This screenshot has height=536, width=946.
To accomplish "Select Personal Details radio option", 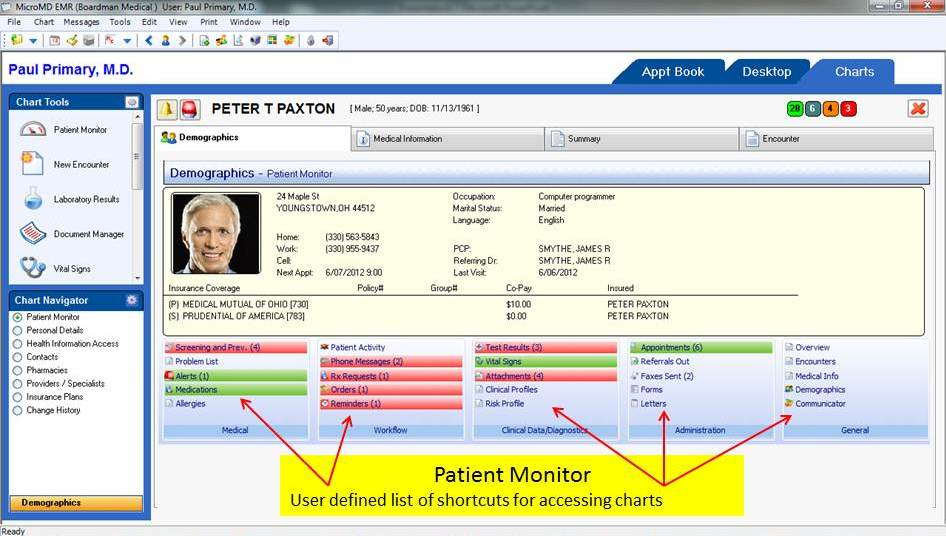I will click(17, 330).
